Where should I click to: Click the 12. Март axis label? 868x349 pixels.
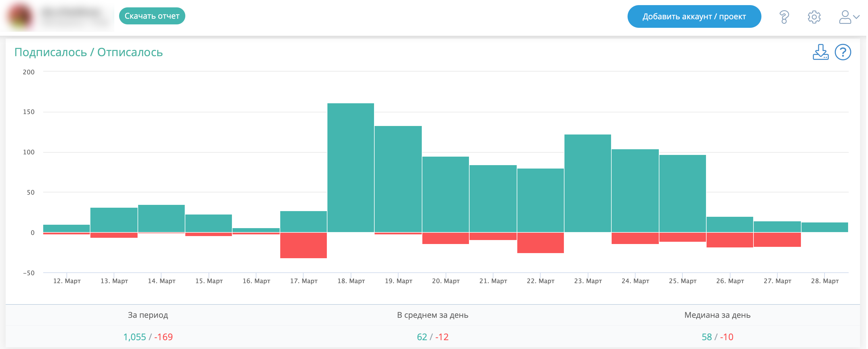[67, 281]
